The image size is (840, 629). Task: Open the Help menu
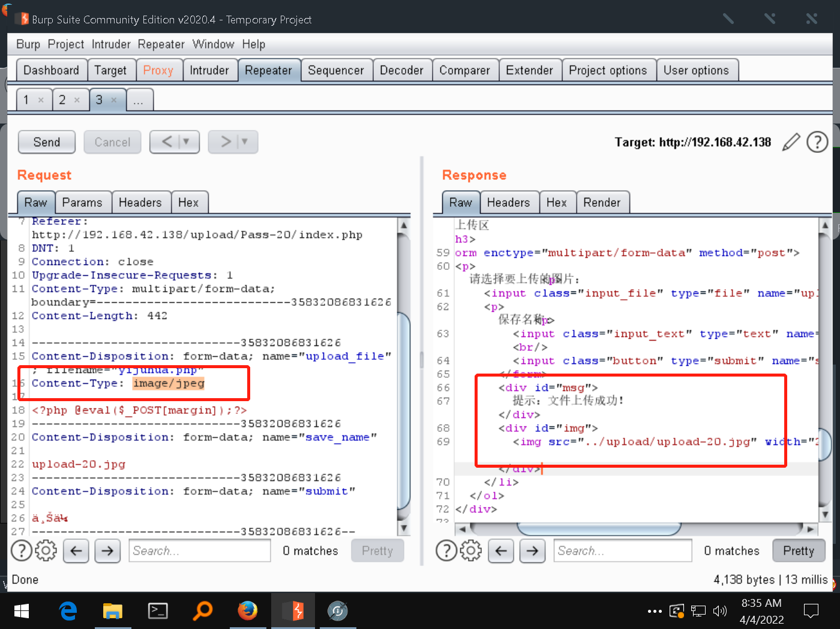(x=254, y=44)
